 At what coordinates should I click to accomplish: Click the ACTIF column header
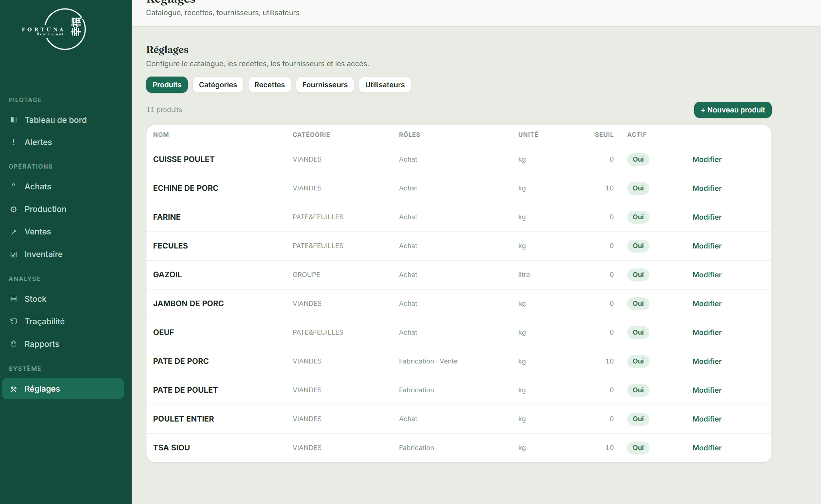coord(636,135)
